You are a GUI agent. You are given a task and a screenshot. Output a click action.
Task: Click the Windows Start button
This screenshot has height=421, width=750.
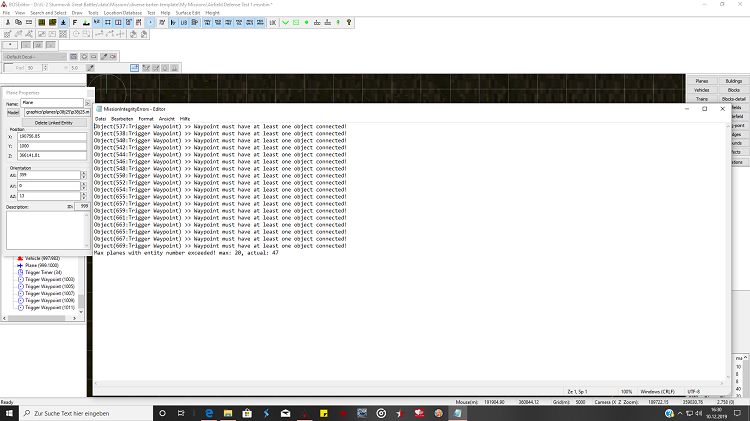[9, 413]
